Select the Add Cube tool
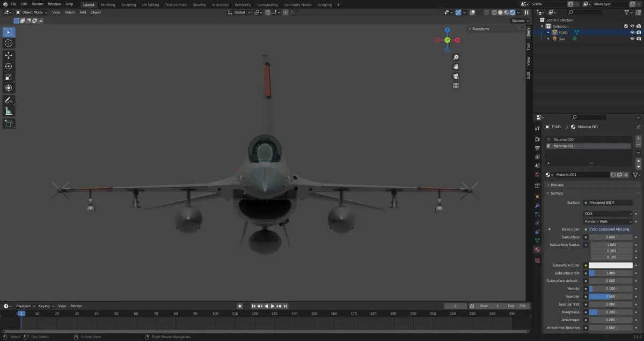Viewport: 644px width, 341px height. point(9,123)
